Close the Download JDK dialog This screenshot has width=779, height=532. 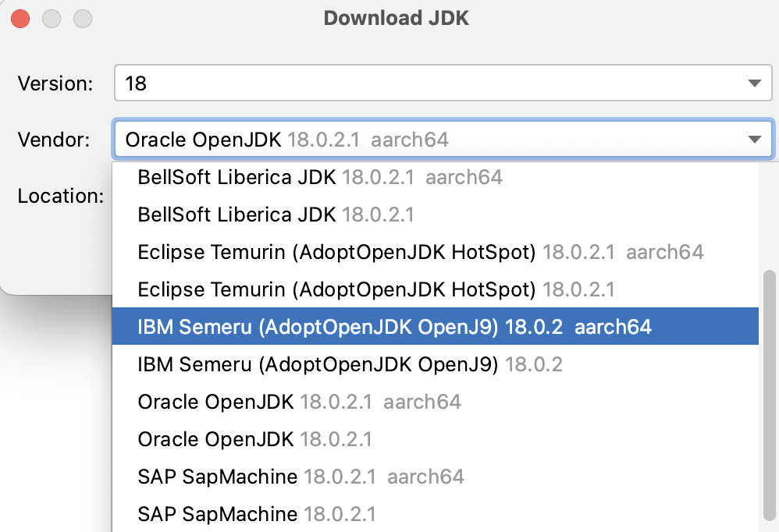(x=21, y=18)
